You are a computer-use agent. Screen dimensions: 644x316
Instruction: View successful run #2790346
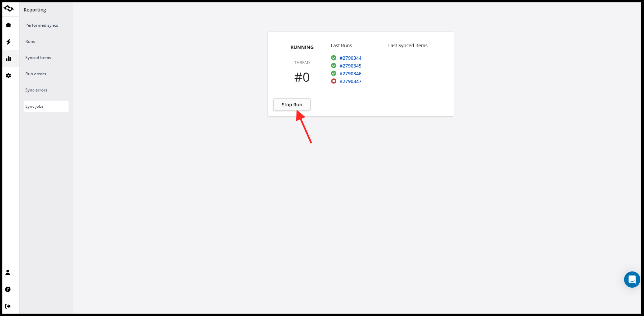point(350,74)
